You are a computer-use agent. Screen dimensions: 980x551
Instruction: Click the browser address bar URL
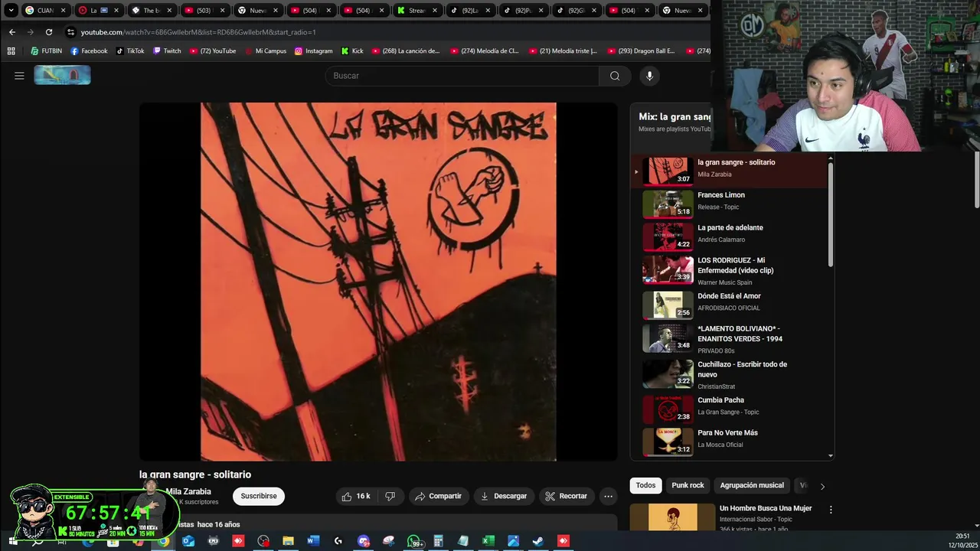pos(198,32)
